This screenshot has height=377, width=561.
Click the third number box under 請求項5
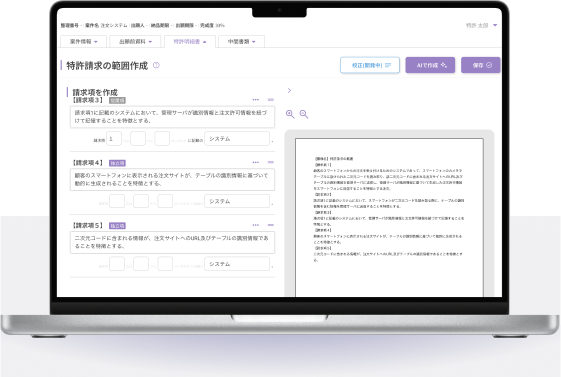[x=165, y=264]
